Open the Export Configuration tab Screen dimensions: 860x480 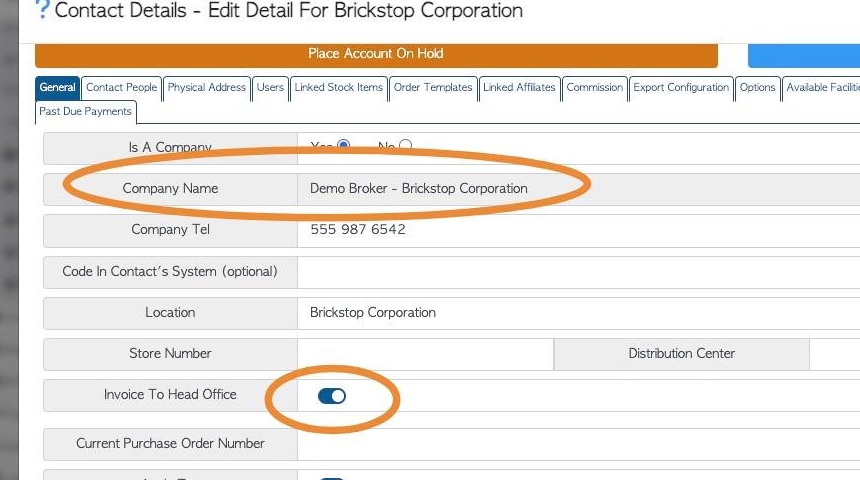(681, 88)
